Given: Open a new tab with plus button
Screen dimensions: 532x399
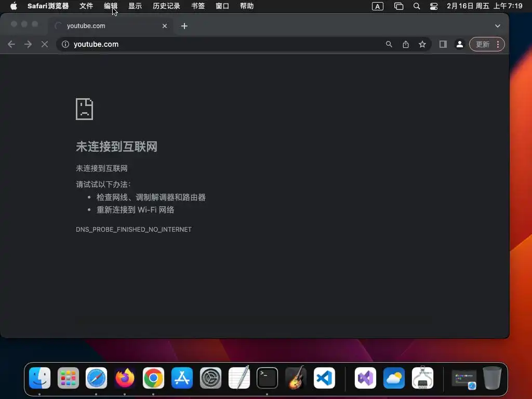Looking at the screenshot, I should pos(184,26).
